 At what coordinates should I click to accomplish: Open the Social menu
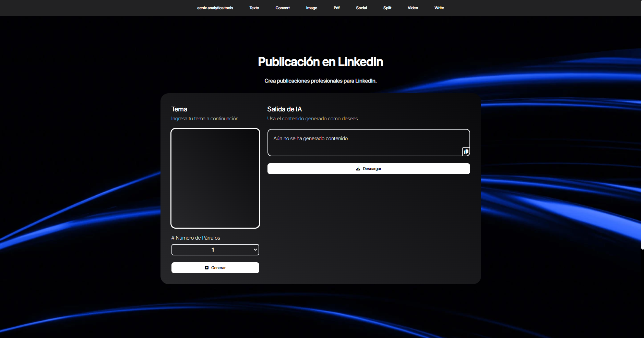pos(361,8)
